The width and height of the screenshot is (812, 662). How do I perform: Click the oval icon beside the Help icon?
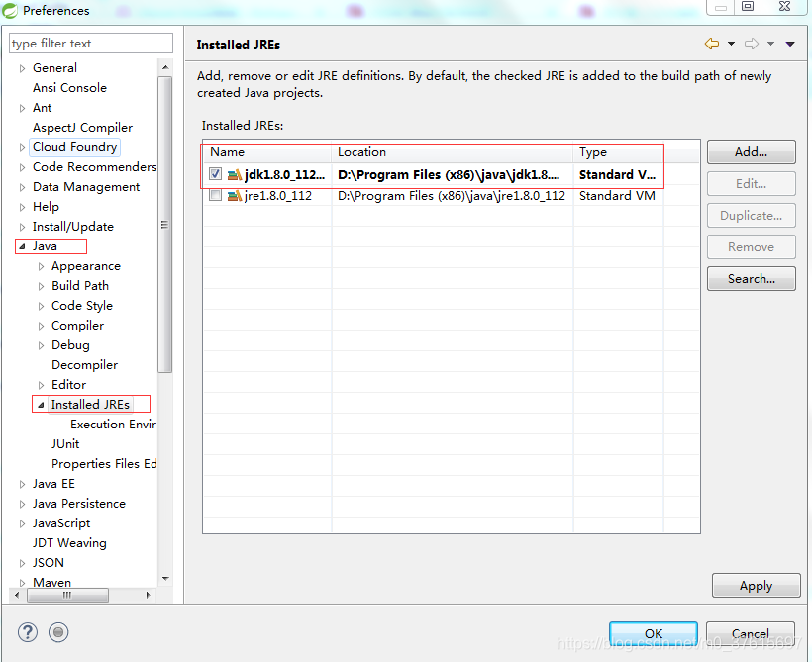58,632
